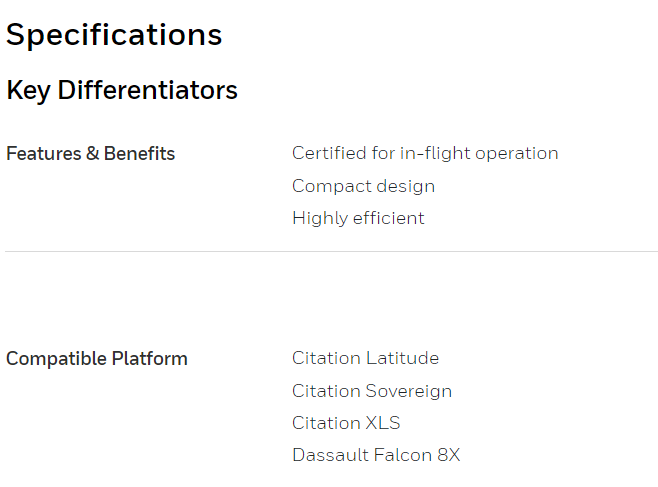The height and width of the screenshot is (487, 658).
Task: Click the word efficient in the features list
Action: [x=389, y=218]
